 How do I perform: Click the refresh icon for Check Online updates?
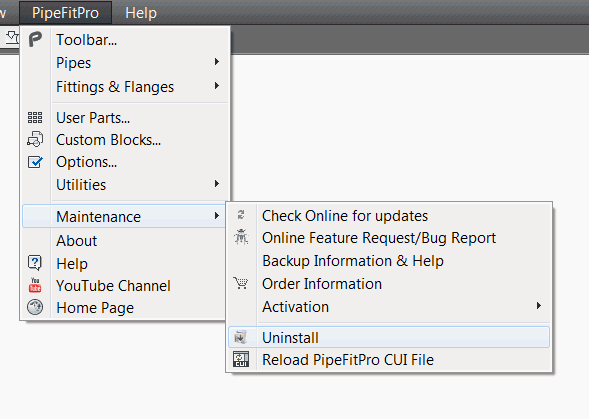241,215
